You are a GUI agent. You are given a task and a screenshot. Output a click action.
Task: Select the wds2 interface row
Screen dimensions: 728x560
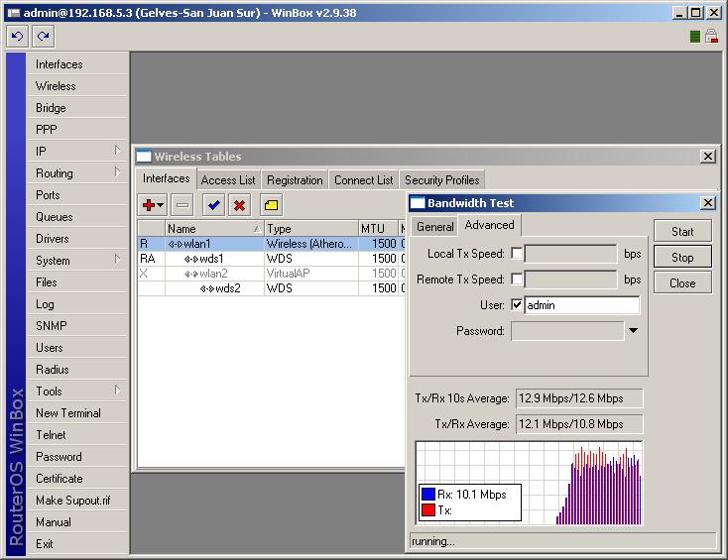pyautogui.click(x=271, y=288)
